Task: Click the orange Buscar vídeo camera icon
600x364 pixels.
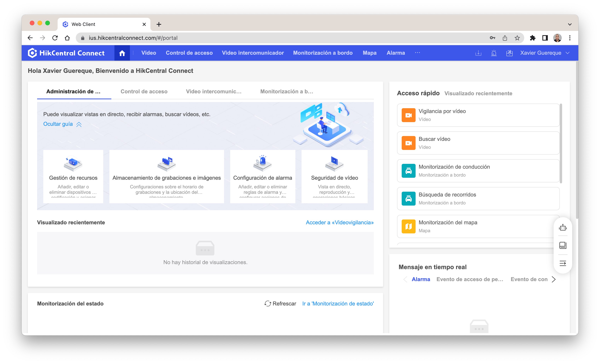Action: pos(408,143)
